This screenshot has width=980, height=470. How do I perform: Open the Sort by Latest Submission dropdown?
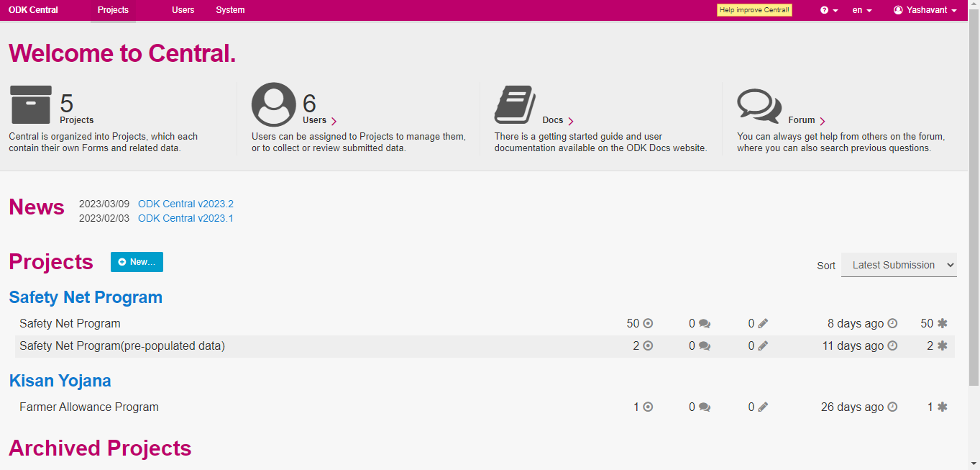(898, 265)
